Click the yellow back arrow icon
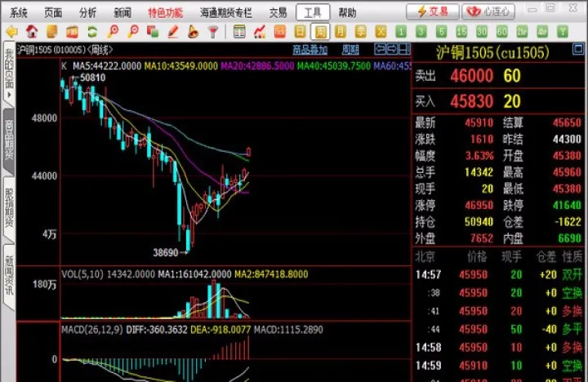This screenshot has width=588, height=382. click(11, 32)
